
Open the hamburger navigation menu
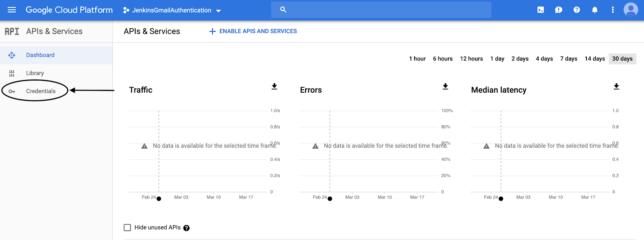click(12, 10)
